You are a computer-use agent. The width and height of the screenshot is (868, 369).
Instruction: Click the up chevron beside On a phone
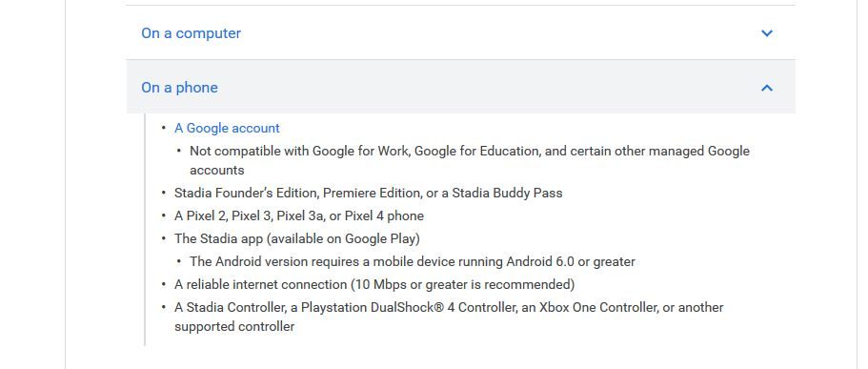[x=767, y=88]
